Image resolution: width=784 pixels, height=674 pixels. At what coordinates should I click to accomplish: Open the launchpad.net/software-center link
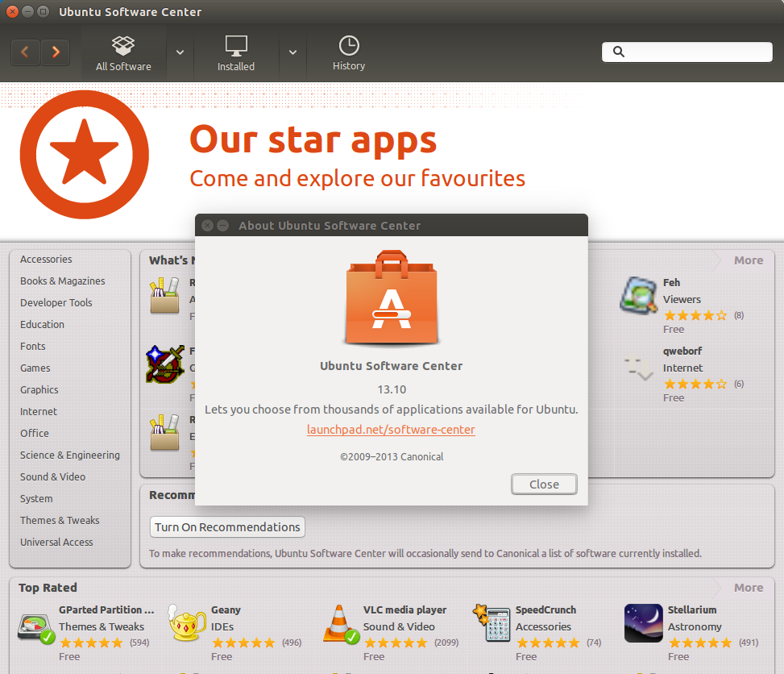tap(391, 430)
